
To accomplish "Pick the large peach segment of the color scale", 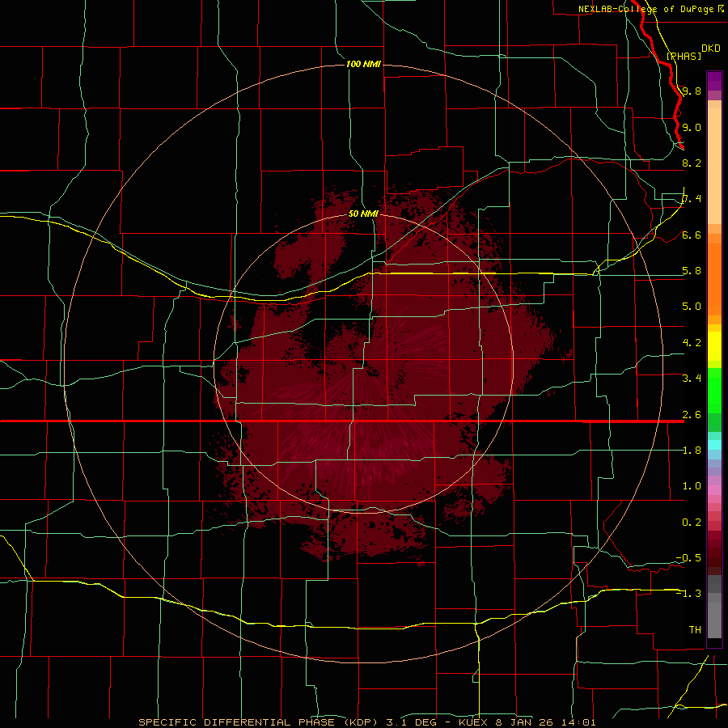I will click(x=714, y=166).
